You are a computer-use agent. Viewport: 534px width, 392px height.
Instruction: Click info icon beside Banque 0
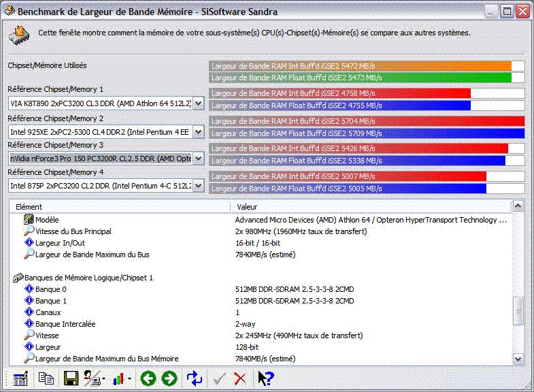29,289
